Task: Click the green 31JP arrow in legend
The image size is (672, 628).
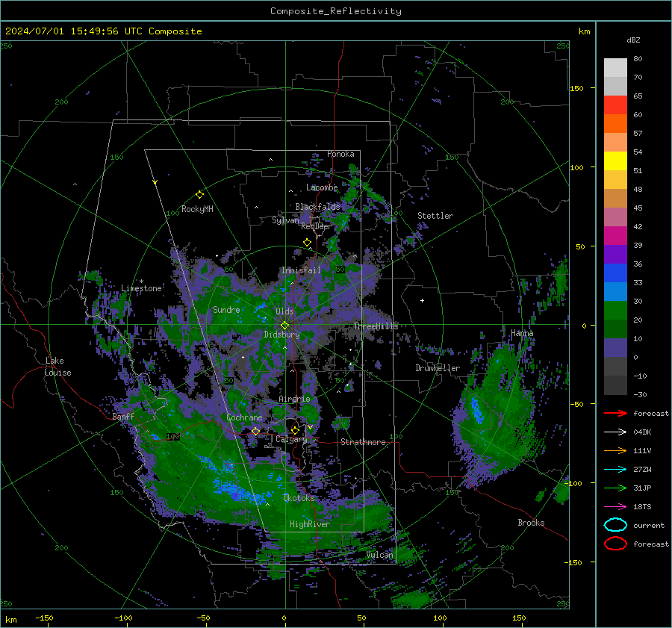Action: (x=615, y=488)
